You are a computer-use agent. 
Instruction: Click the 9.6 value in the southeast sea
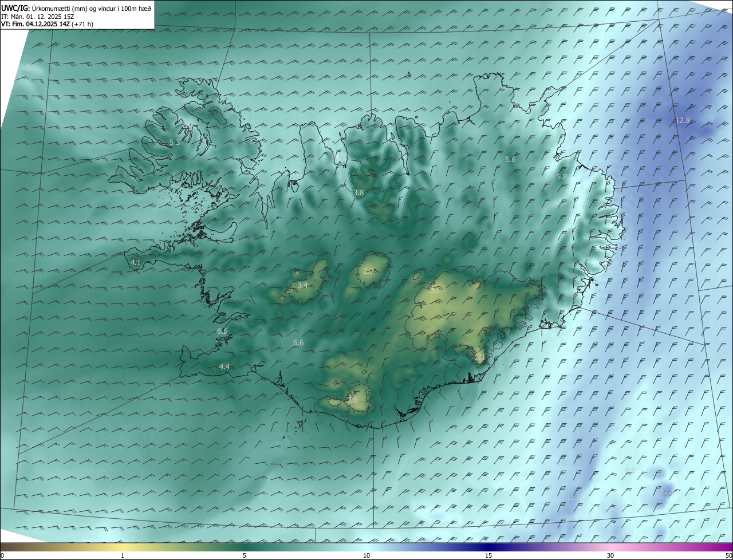coord(630,470)
